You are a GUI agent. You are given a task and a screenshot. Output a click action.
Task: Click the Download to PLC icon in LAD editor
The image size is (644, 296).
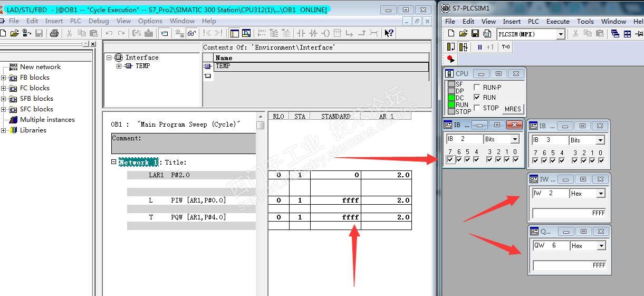149,33
